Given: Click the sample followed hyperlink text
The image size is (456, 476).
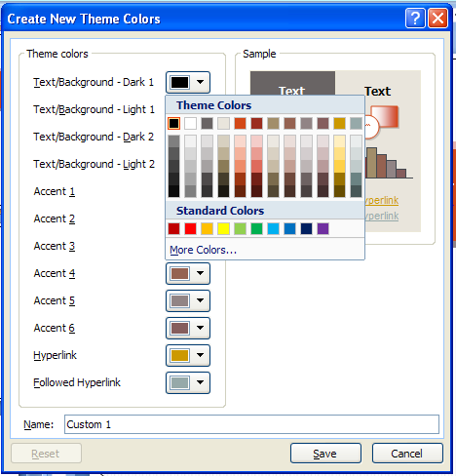Looking at the screenshot, I should [x=382, y=216].
